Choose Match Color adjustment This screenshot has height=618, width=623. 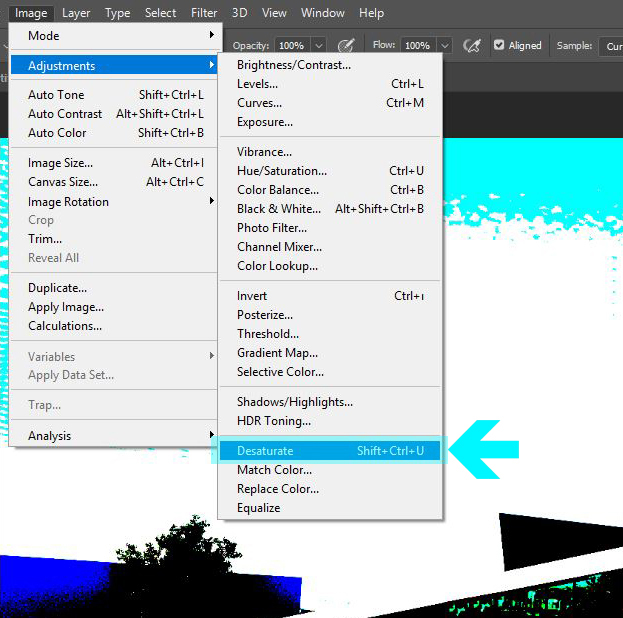(x=330, y=471)
